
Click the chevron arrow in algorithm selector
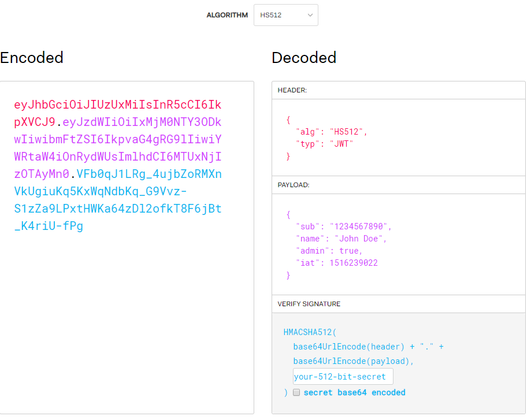tap(310, 15)
